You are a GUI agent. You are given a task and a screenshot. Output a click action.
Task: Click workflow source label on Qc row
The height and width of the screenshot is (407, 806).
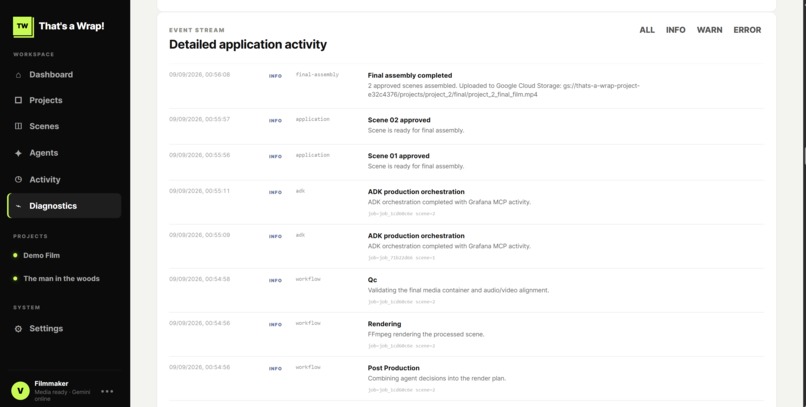click(308, 279)
